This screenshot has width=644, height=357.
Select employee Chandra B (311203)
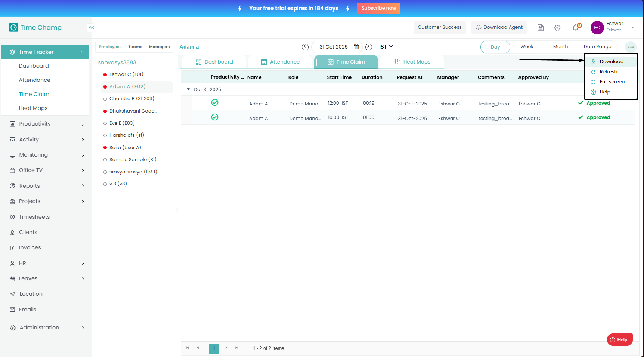(131, 99)
